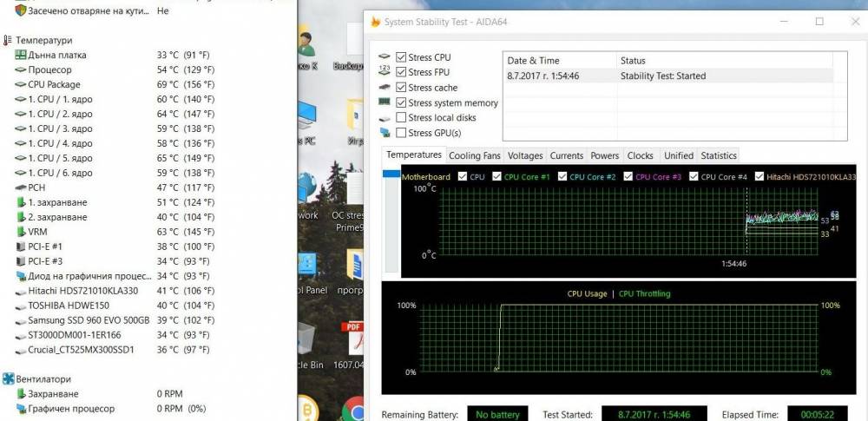Click the drive icon beside Hitachi HDS721010KLA330 in the sensor list
Screen dimensions: 868x421
click(21, 292)
